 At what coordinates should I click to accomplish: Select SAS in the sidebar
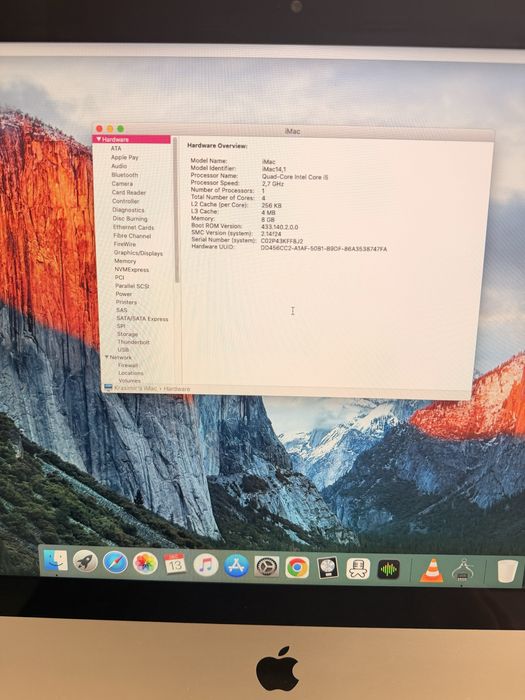pos(121,310)
